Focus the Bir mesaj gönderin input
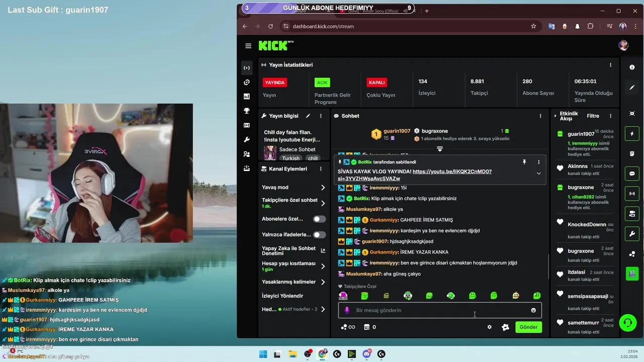The height and width of the screenshot is (362, 644). (440, 310)
